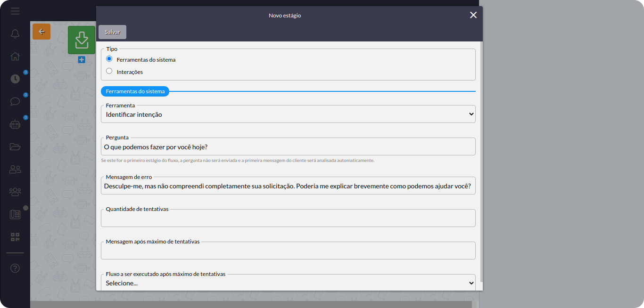Open Fluxo a ser executado dropdown
This screenshot has height=308, width=644.
[x=288, y=283]
